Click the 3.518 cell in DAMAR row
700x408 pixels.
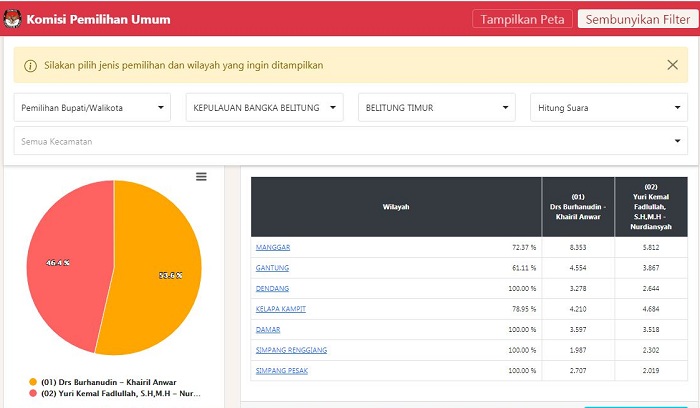(651, 329)
